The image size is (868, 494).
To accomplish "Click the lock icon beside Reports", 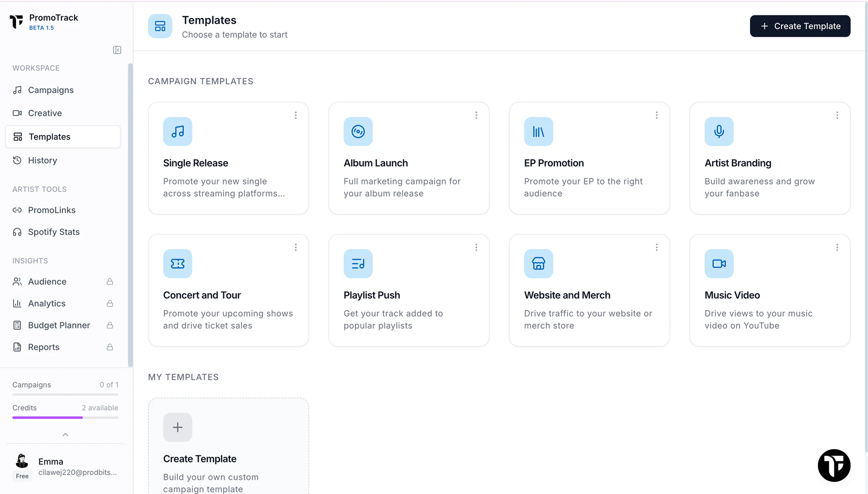I will click(110, 347).
